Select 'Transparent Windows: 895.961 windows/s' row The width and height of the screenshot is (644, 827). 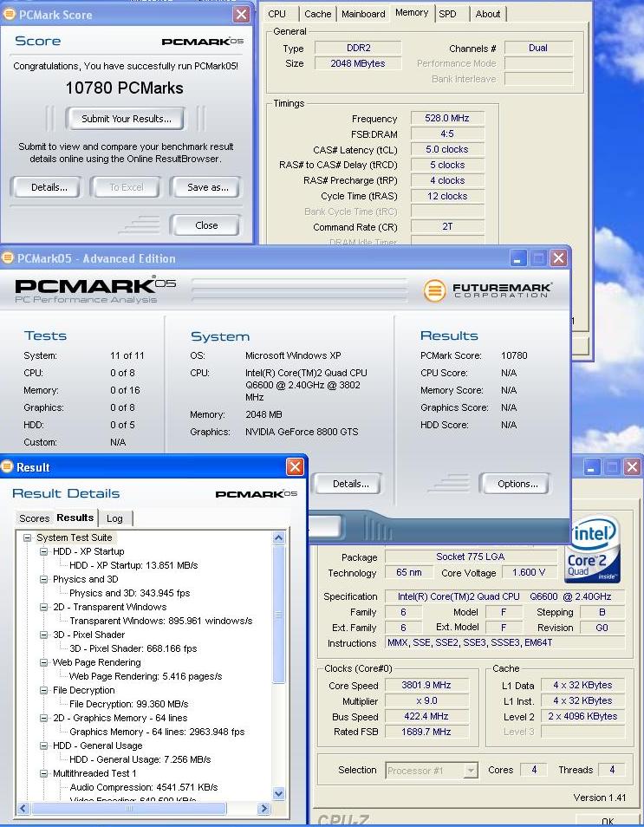coord(161,621)
